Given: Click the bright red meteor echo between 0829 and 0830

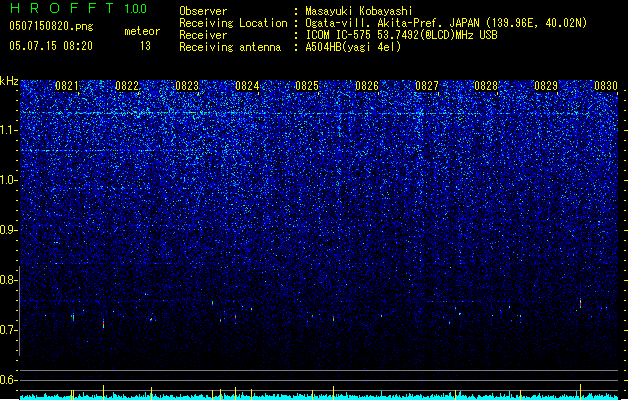Looking at the screenshot, I should [580, 303].
